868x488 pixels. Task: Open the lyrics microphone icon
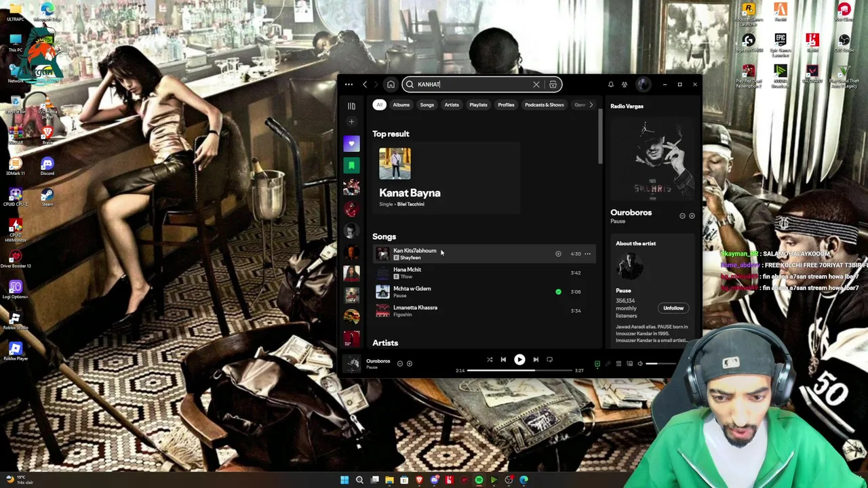608,364
